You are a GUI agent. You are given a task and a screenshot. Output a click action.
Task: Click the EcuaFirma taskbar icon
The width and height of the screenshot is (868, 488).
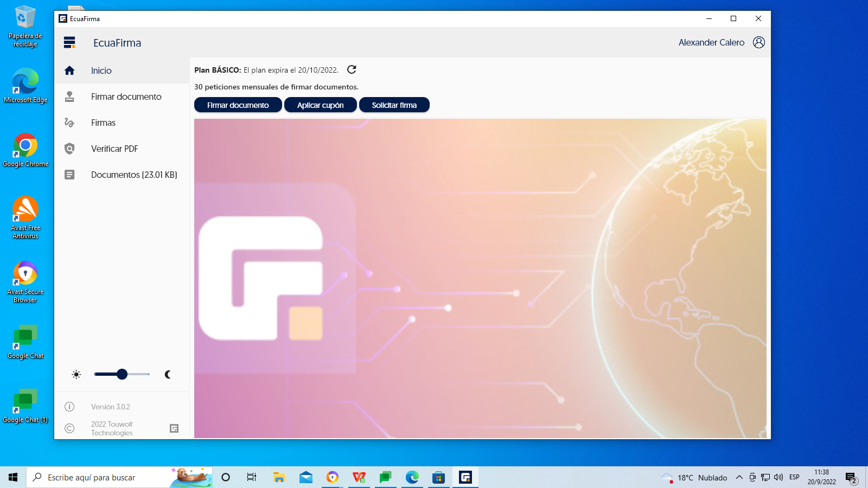(x=465, y=477)
